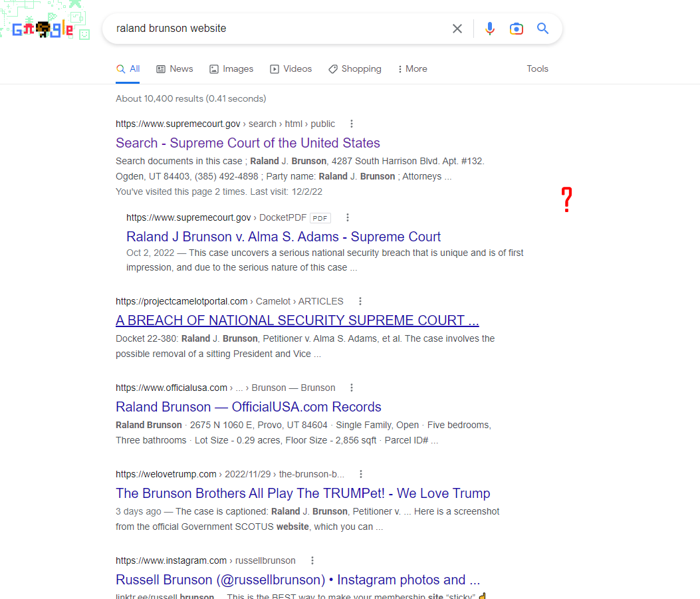Open the Tools filter options
This screenshot has width=700, height=599.
[x=537, y=68]
